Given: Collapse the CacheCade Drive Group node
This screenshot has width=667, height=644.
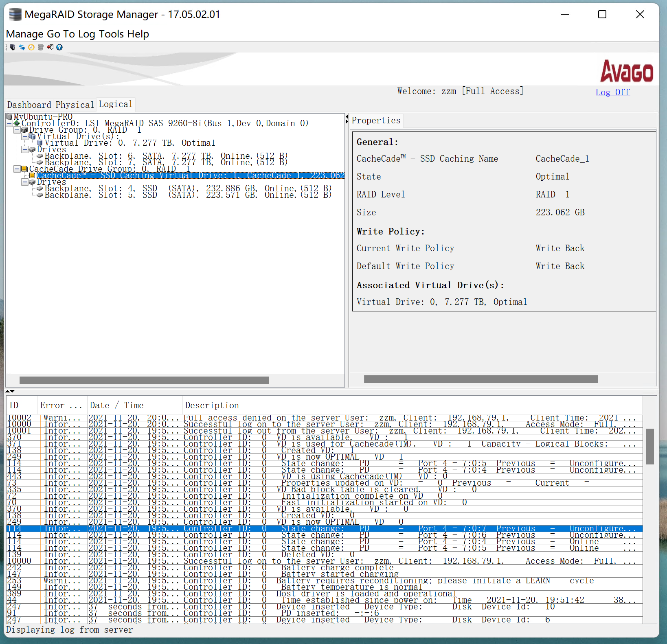Looking at the screenshot, I should pyautogui.click(x=17, y=169).
